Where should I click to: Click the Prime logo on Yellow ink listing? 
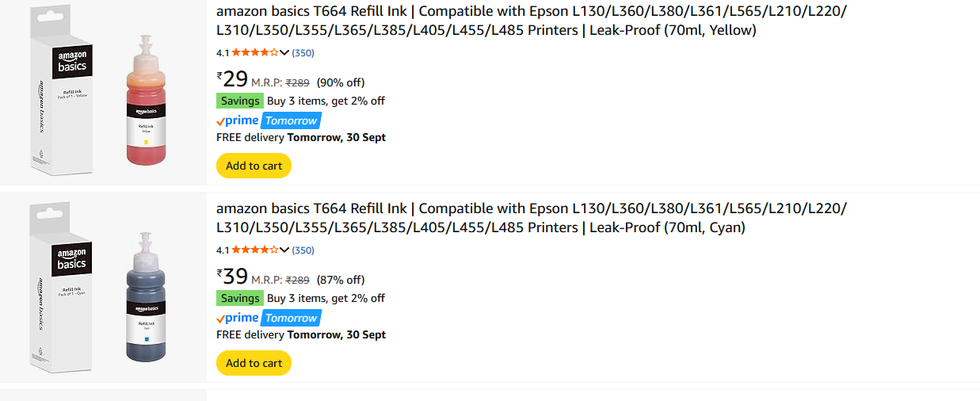coord(238,120)
